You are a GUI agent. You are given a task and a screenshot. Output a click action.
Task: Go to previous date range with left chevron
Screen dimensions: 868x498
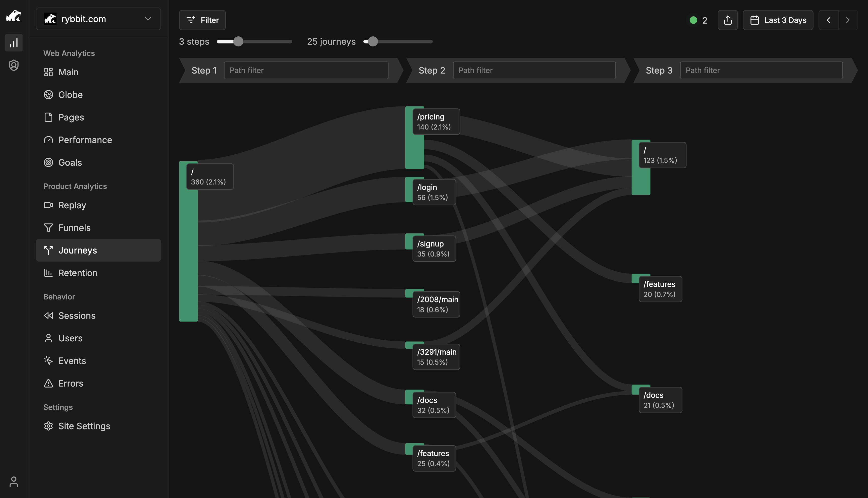(828, 20)
